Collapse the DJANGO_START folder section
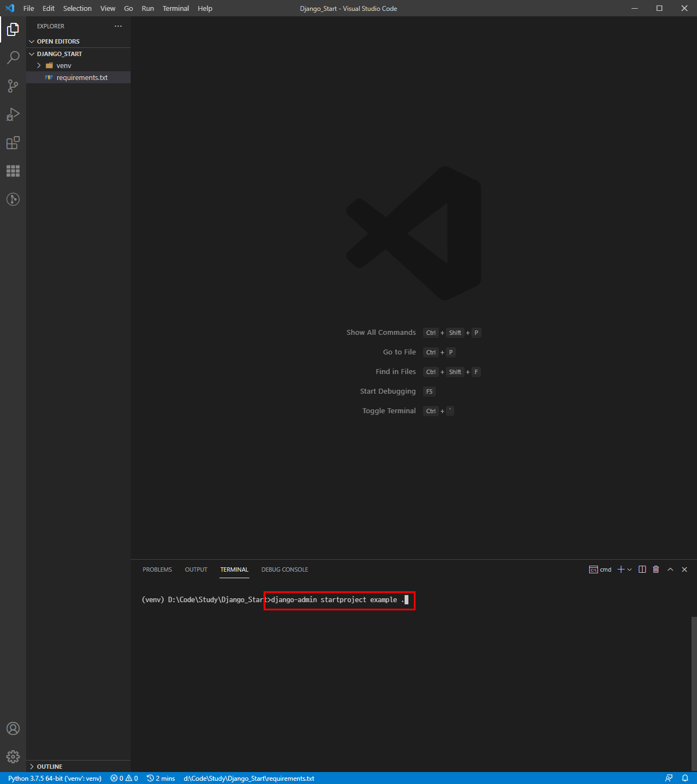Image resolution: width=697 pixels, height=784 pixels. tap(78, 54)
